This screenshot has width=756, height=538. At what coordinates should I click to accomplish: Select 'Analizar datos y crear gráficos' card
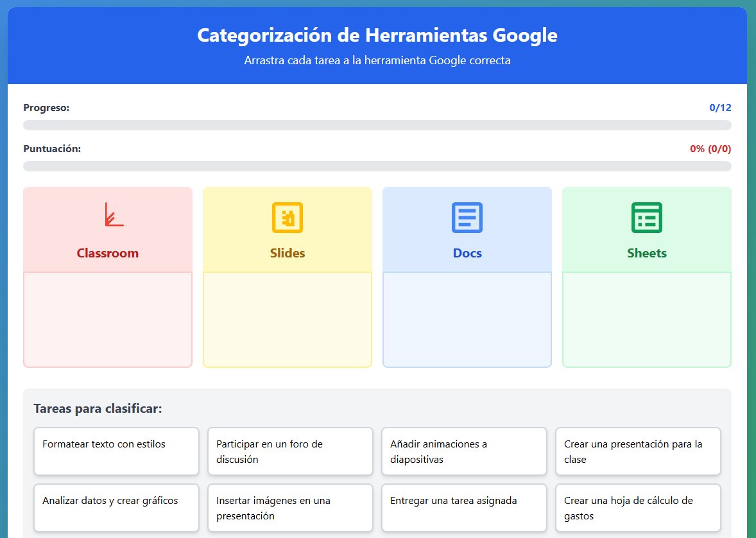pyautogui.click(x=116, y=508)
